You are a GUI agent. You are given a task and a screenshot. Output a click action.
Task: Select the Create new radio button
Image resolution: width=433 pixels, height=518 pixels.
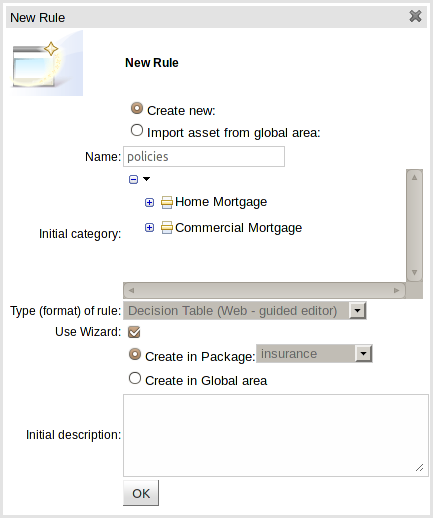tap(137, 109)
